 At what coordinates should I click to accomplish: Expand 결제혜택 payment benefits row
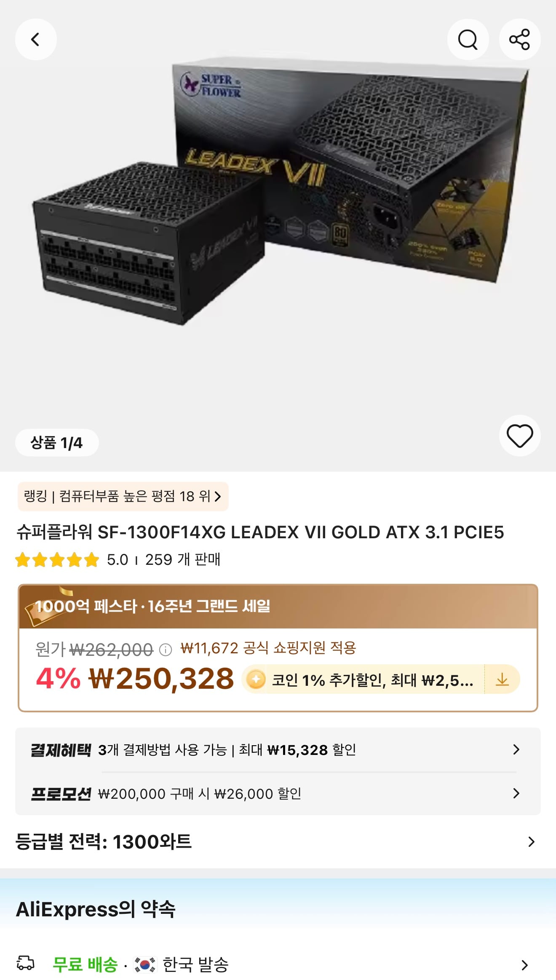pos(278,750)
